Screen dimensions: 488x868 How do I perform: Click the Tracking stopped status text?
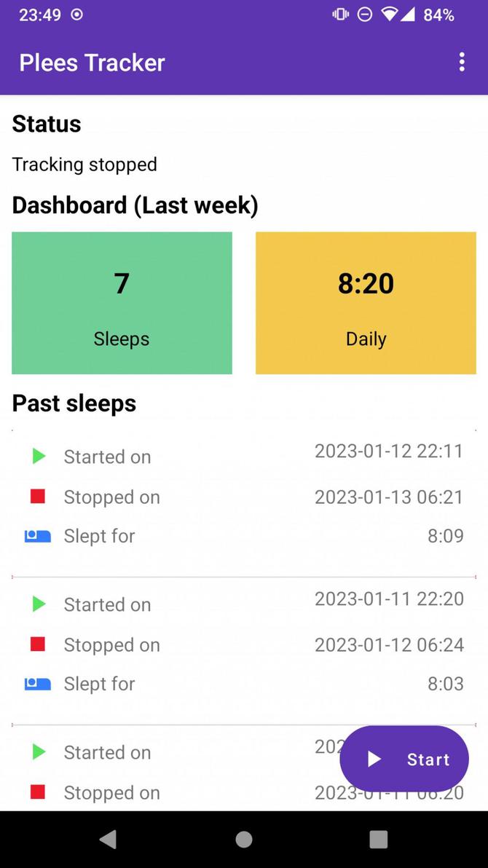pyautogui.click(x=84, y=165)
